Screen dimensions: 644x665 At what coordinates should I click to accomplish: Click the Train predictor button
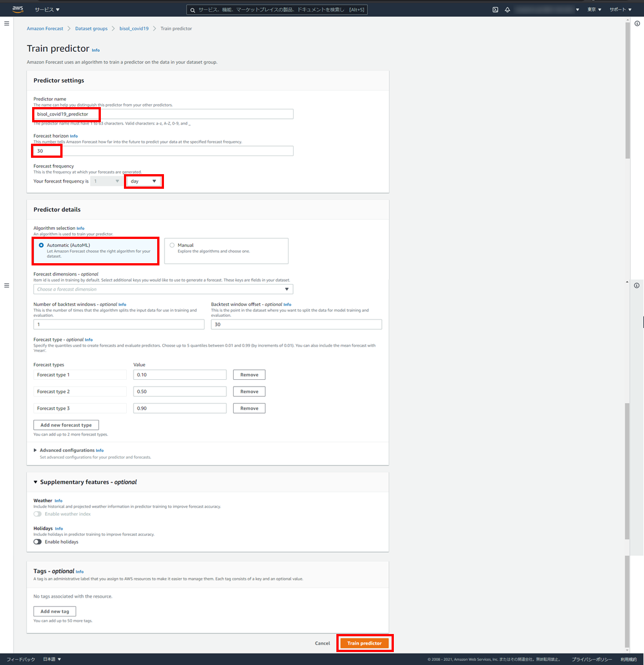[x=364, y=643]
